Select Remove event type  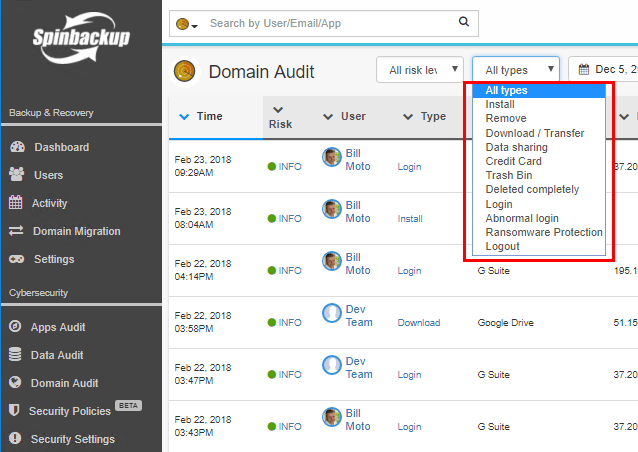coord(539,118)
